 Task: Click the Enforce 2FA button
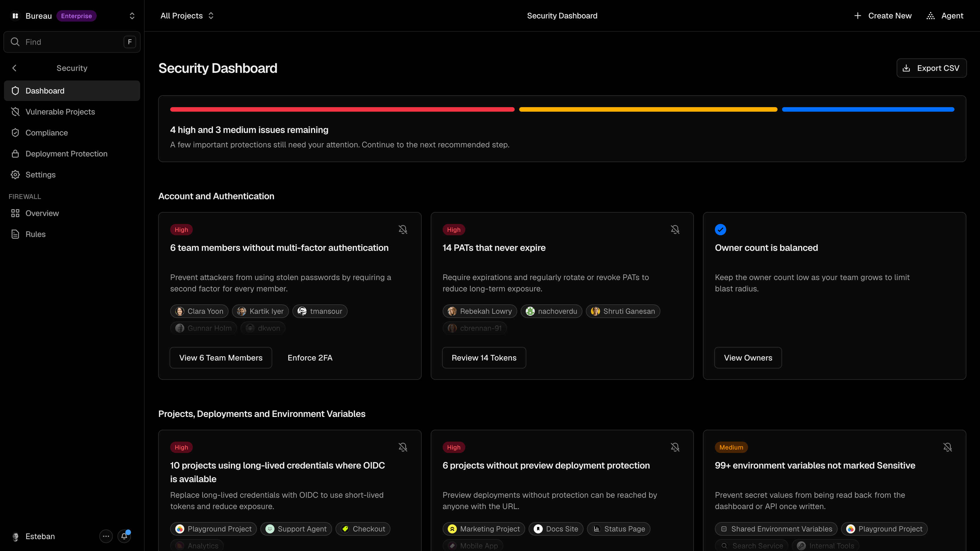coord(310,358)
